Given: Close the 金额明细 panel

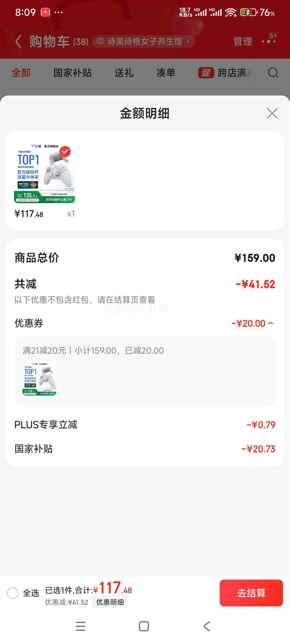Looking at the screenshot, I should 272,113.
